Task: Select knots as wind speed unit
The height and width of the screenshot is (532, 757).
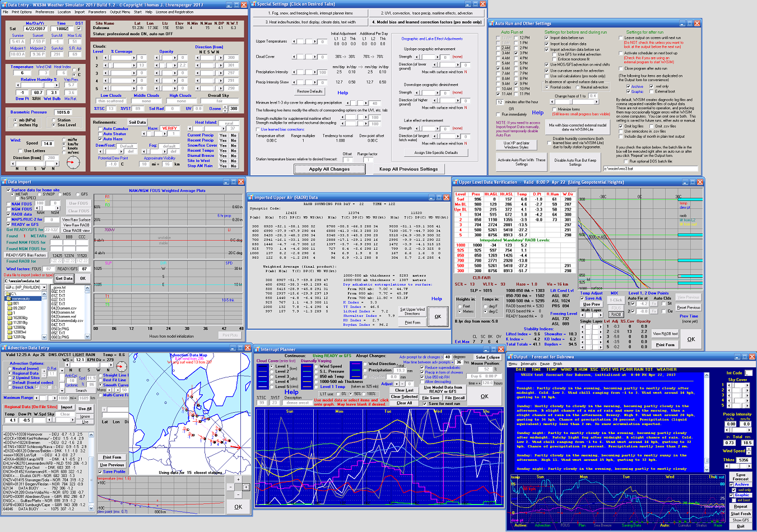Action: coord(63,148)
